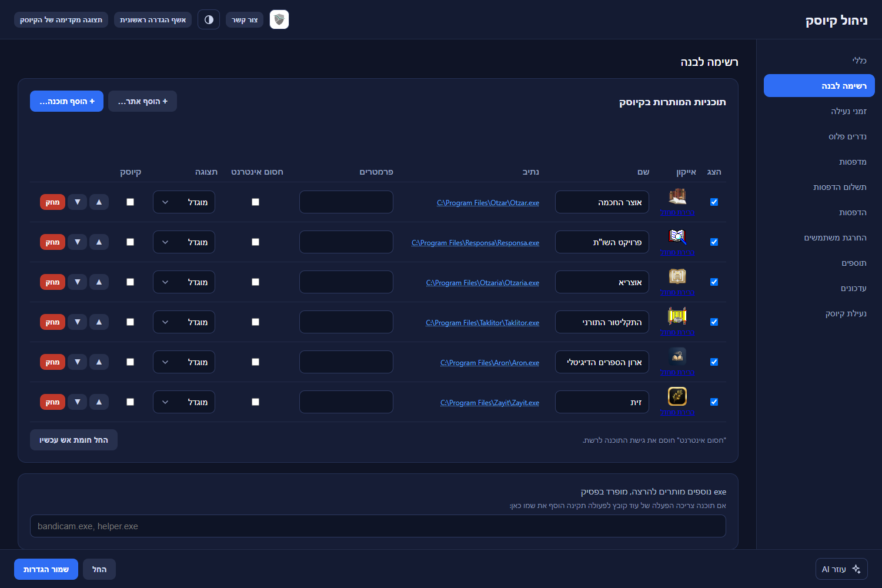
Task: Click the shield logo icon in header
Action: pos(279,19)
